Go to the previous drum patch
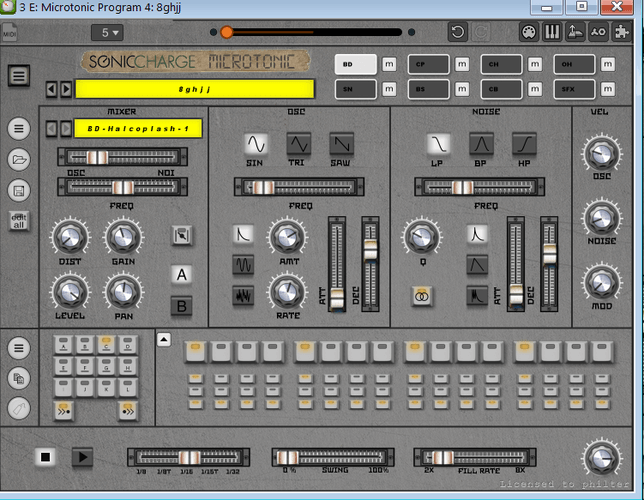The height and width of the screenshot is (500, 644). coord(51,129)
